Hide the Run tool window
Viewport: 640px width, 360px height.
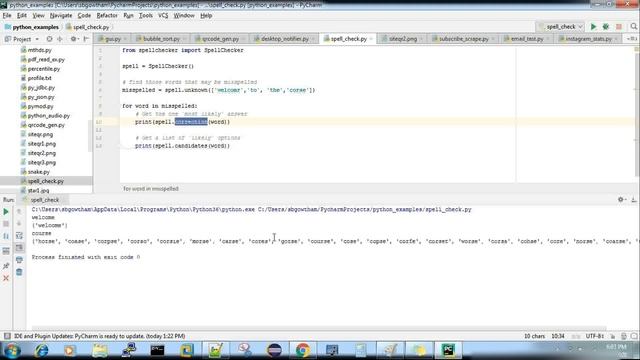pos(633,200)
